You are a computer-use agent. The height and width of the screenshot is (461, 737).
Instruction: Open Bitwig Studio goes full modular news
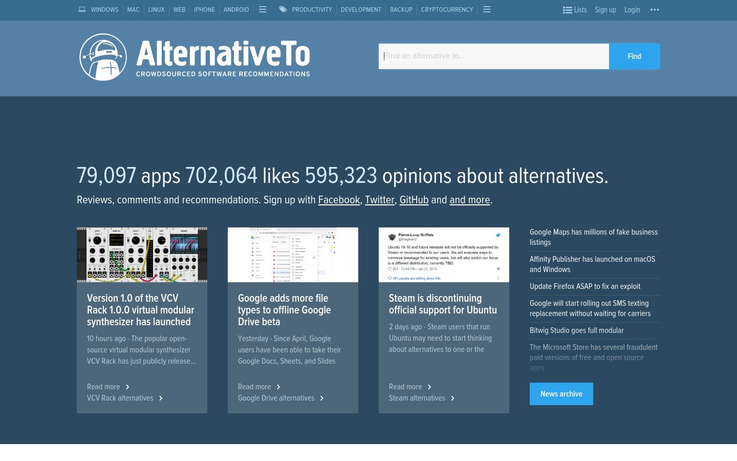[x=576, y=330]
